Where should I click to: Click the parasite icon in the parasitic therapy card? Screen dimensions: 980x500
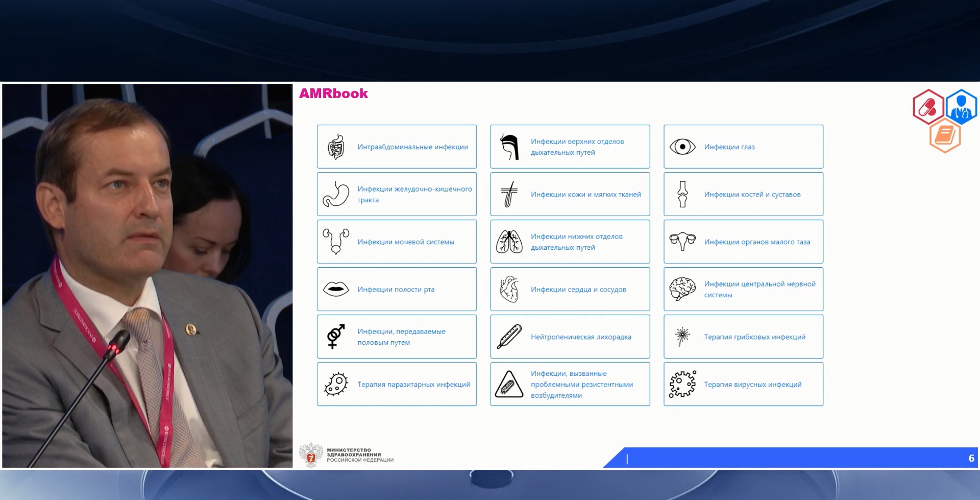[336, 384]
